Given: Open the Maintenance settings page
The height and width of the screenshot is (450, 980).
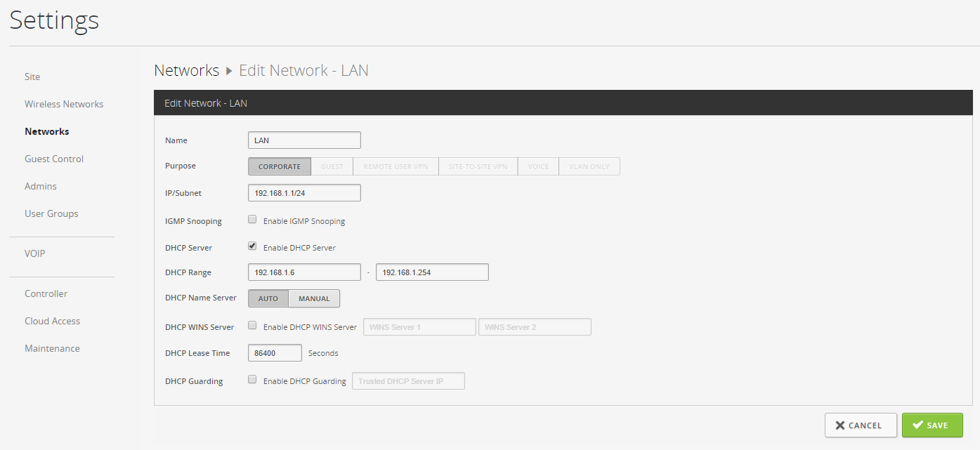Looking at the screenshot, I should point(52,348).
